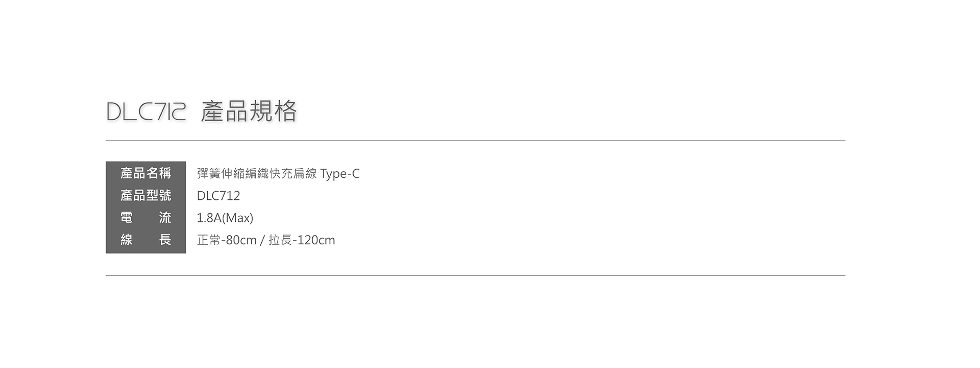This screenshot has height=368, width=980.
Task: Click the 正常-80cm length value
Action: point(227,240)
